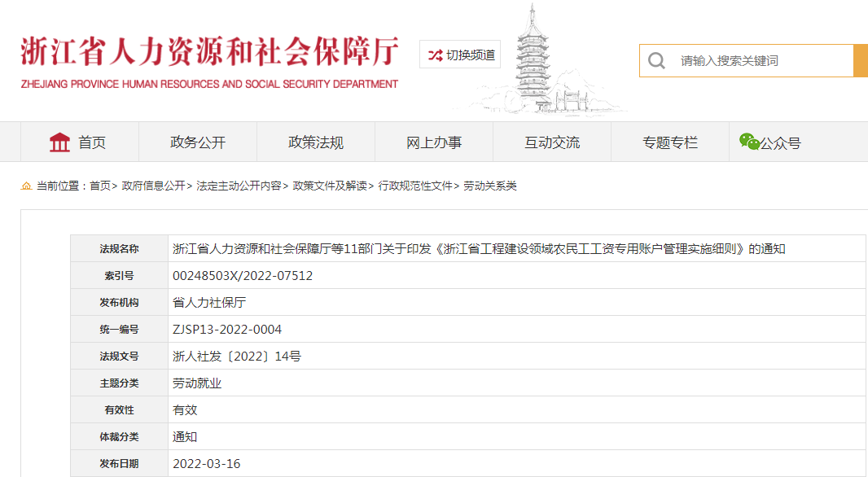Go to 政策文件及解读 in the breadcrumb
The height and width of the screenshot is (477, 868).
pyautogui.click(x=330, y=186)
